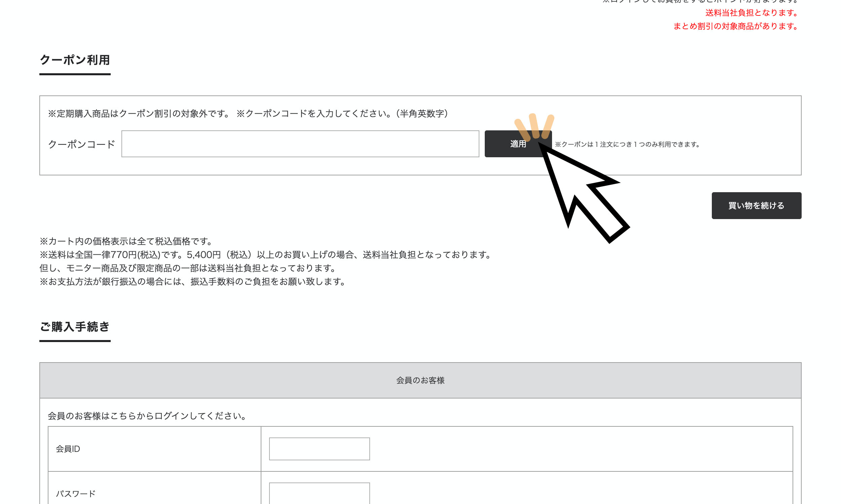This screenshot has width=841, height=504.
Task: Click red 送料当社負担となります notice
Action: click(x=752, y=13)
